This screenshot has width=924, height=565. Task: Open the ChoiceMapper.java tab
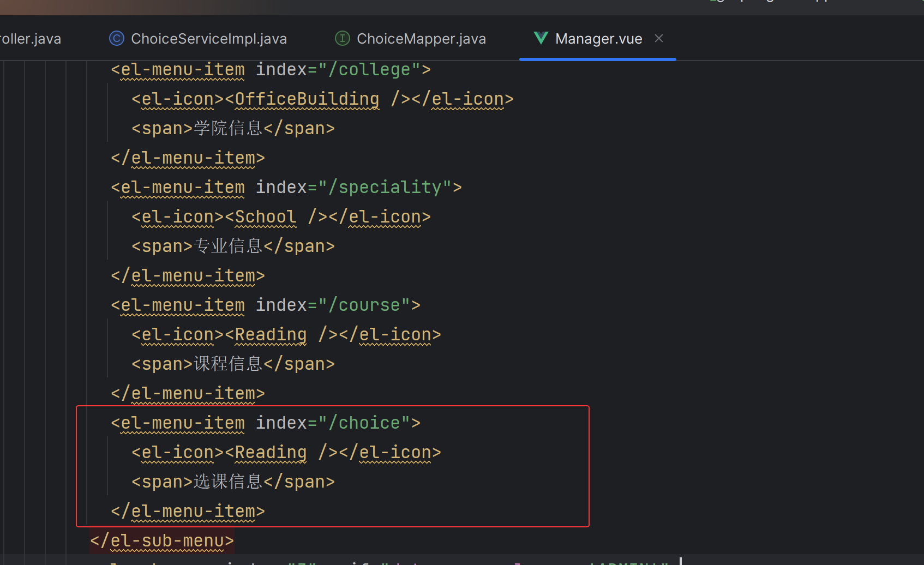pos(421,39)
